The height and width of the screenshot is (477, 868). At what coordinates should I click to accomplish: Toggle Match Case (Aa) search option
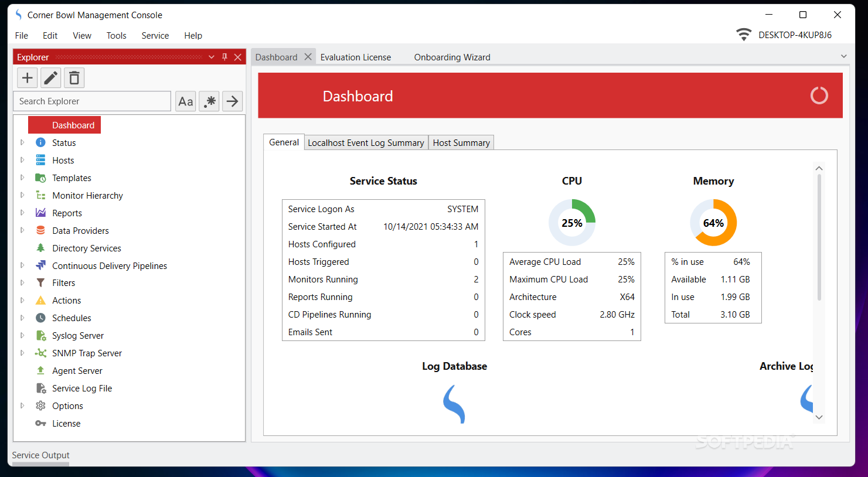(x=186, y=101)
